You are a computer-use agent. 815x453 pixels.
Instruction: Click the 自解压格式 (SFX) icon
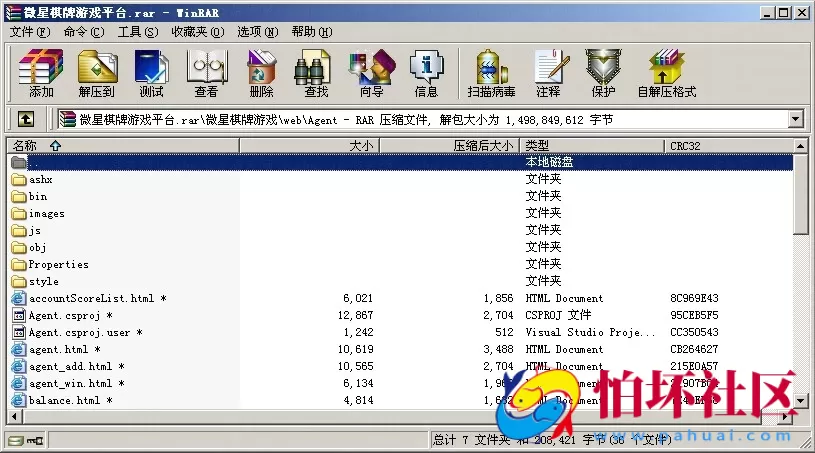point(667,73)
